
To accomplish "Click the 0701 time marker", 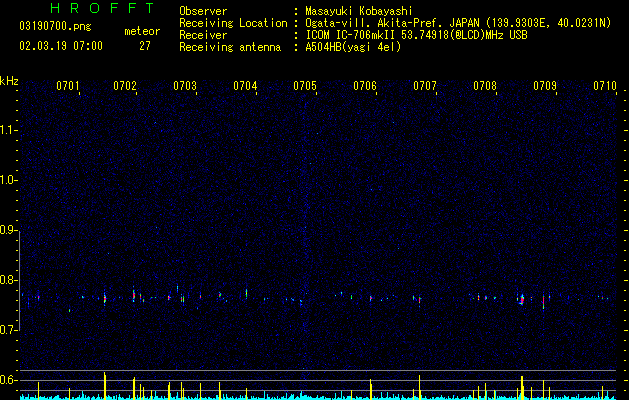I will (x=67, y=86).
